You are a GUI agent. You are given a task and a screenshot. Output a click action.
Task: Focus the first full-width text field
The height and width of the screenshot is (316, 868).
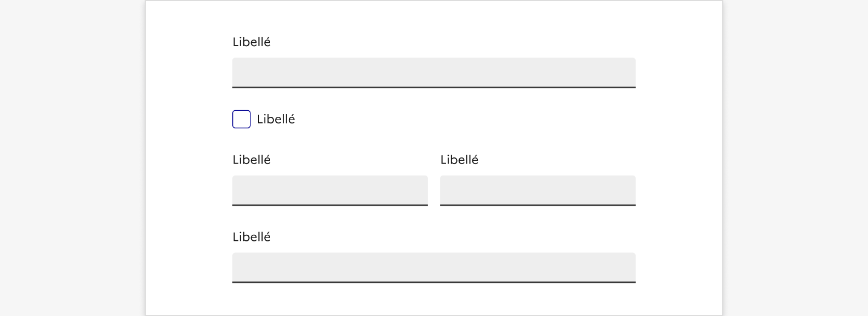pyautogui.click(x=433, y=72)
